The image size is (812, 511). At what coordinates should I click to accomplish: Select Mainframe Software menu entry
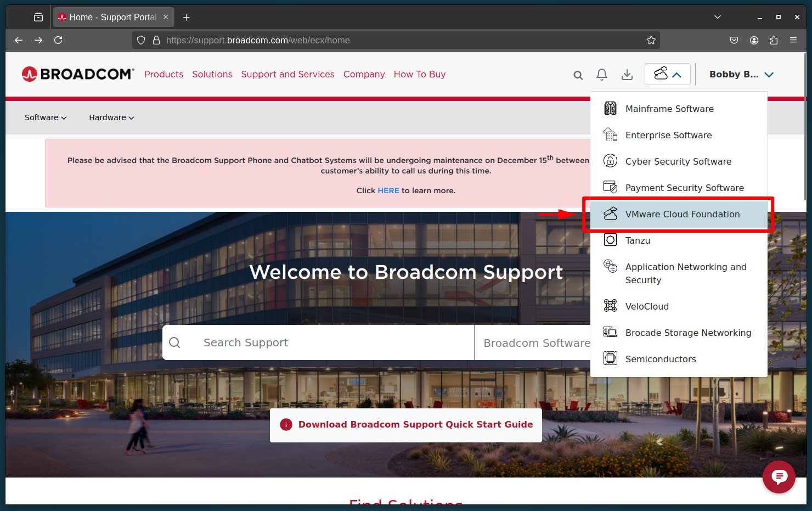(x=679, y=109)
